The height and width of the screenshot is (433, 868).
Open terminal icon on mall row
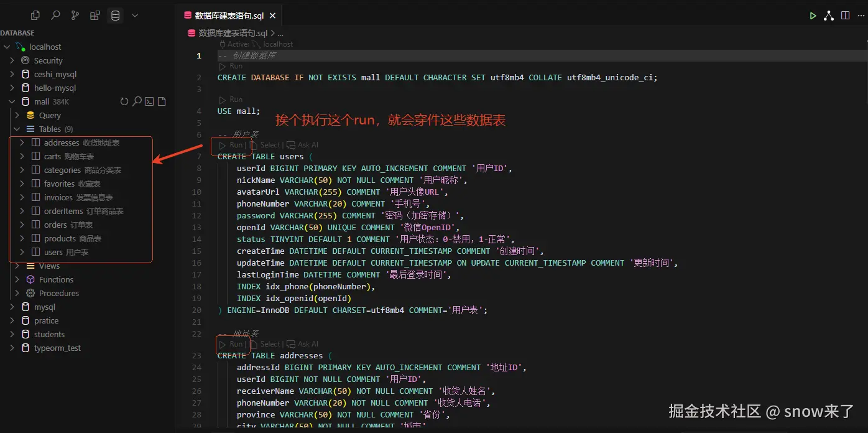[x=149, y=101]
